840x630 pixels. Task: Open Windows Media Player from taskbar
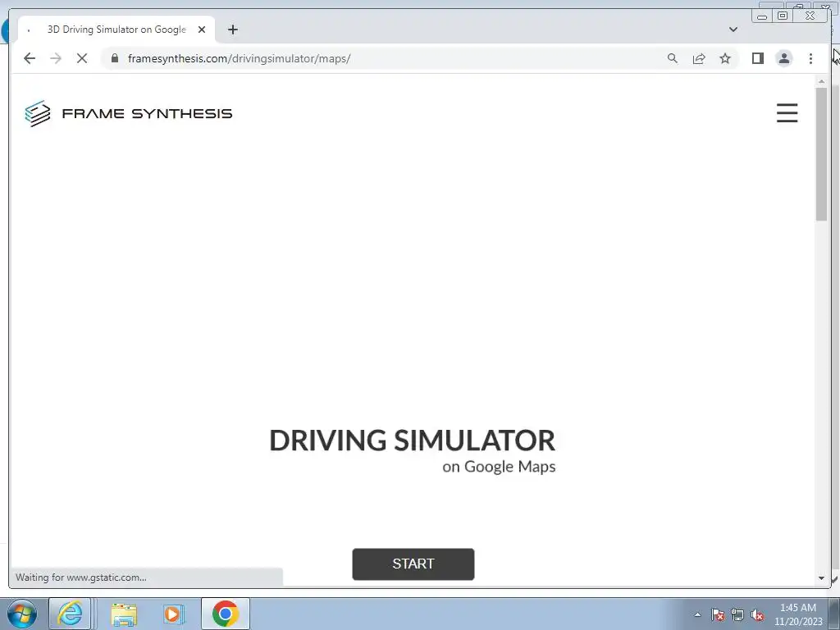pyautogui.click(x=173, y=614)
